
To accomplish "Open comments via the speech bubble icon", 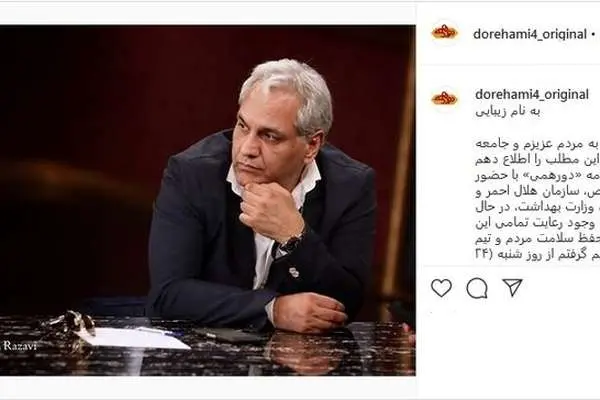I will (477, 288).
